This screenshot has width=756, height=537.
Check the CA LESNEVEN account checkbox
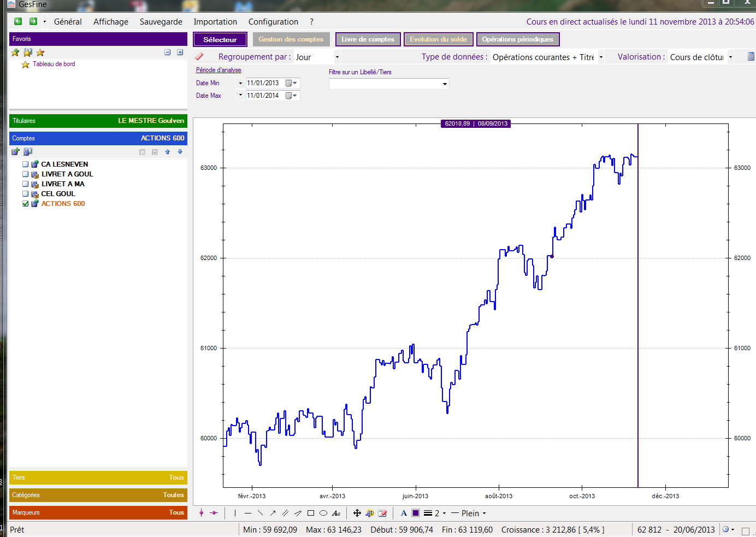(26, 164)
